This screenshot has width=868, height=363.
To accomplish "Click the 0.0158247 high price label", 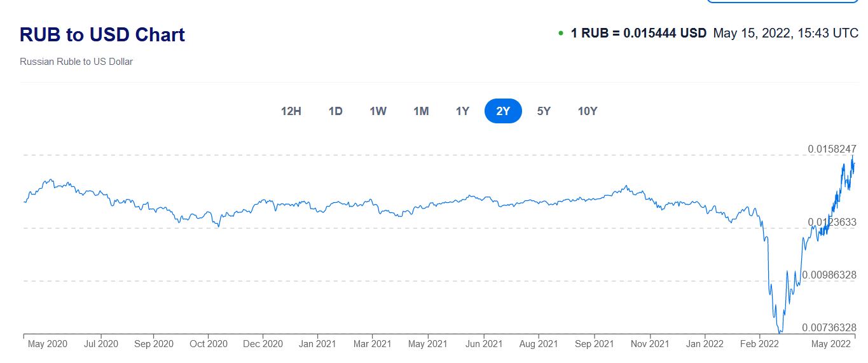I will pos(832,149).
